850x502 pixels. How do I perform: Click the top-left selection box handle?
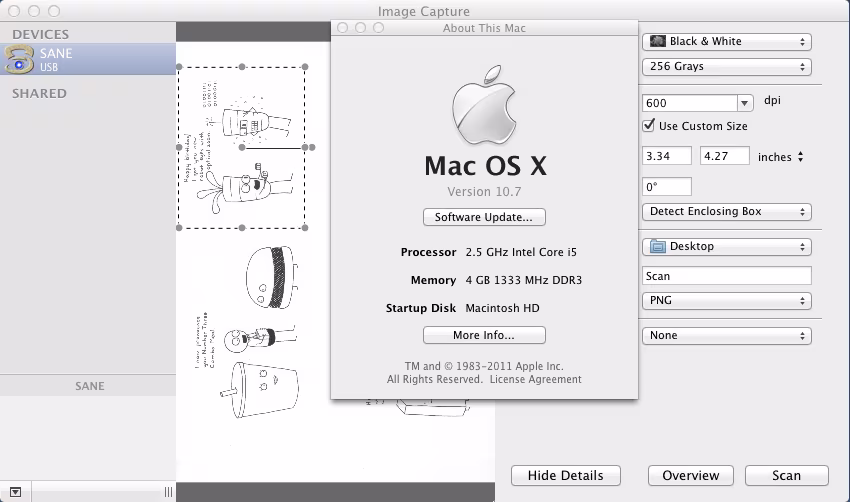(179, 67)
